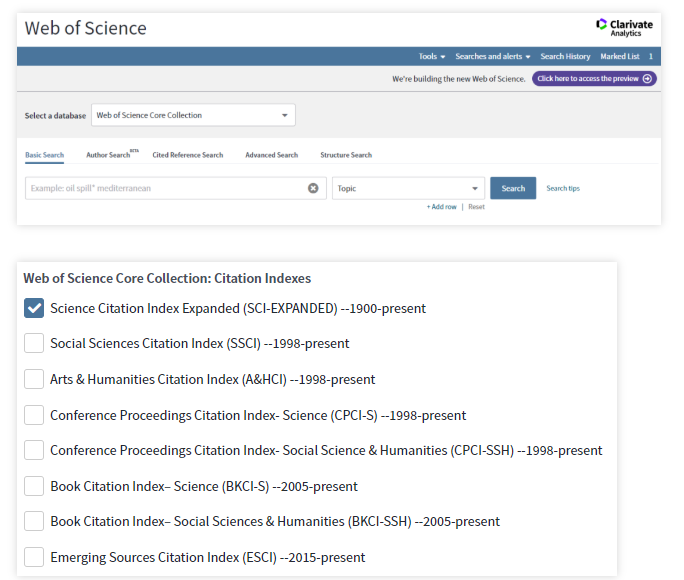This screenshot has height=580, width=684.
Task: Uncheck Science Citation Index Expanded checkbox
Action: pyautogui.click(x=34, y=308)
